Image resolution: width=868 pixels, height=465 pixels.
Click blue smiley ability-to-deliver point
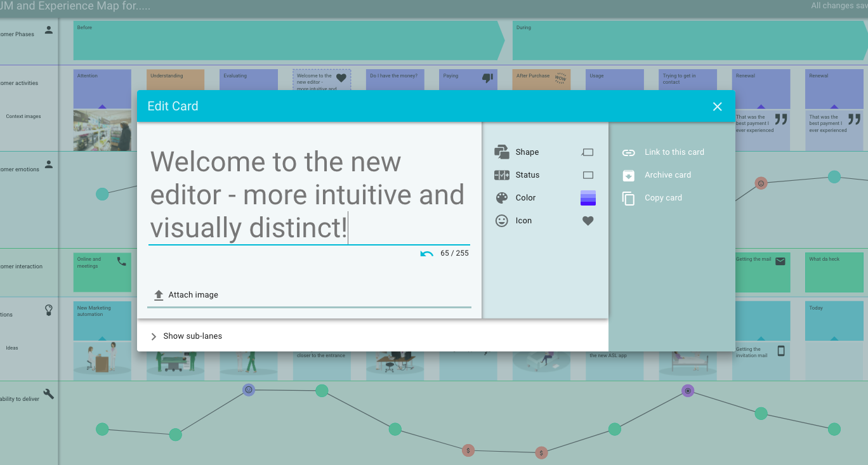tap(249, 390)
